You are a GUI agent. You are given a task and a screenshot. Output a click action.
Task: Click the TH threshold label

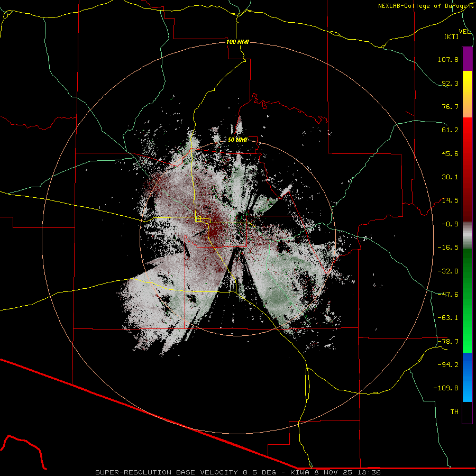tap(454, 412)
